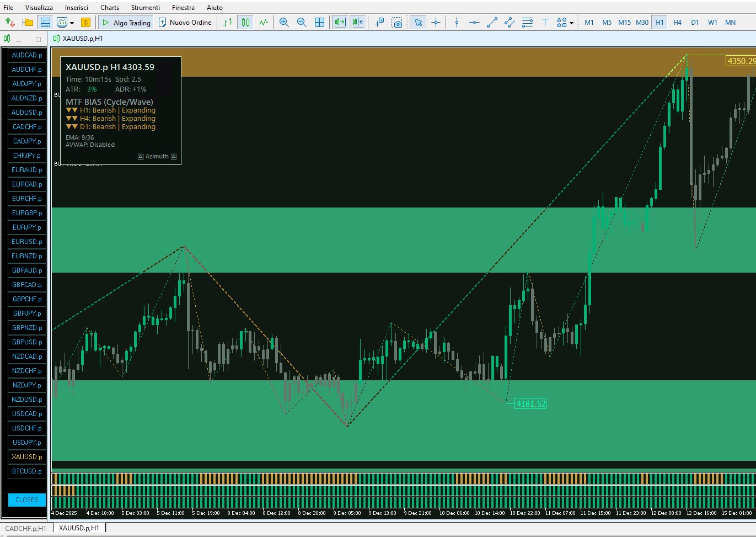
Task: Open the indicators chart list icon
Action: pyautogui.click(x=62, y=23)
